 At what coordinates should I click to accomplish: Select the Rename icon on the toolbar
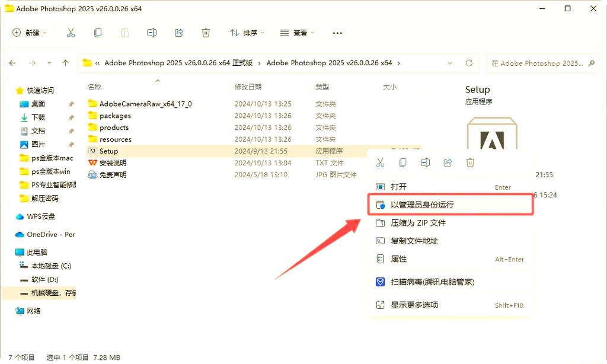click(x=152, y=33)
